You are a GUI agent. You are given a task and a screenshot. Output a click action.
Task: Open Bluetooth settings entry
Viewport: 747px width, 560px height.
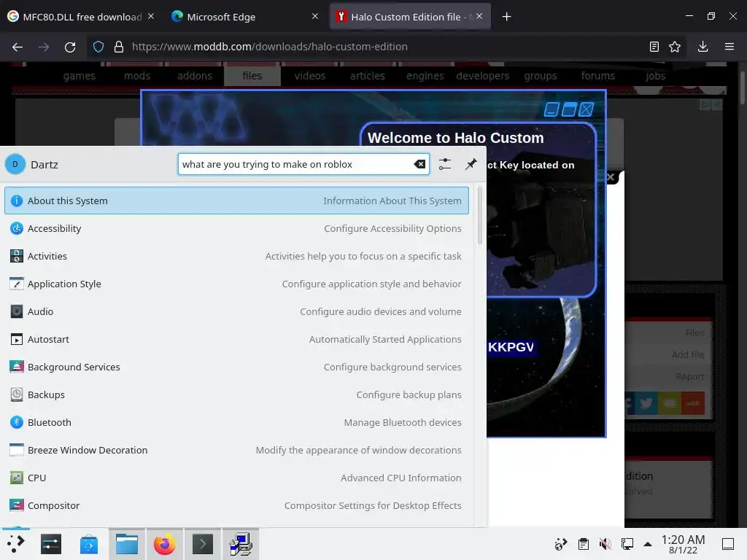point(236,422)
